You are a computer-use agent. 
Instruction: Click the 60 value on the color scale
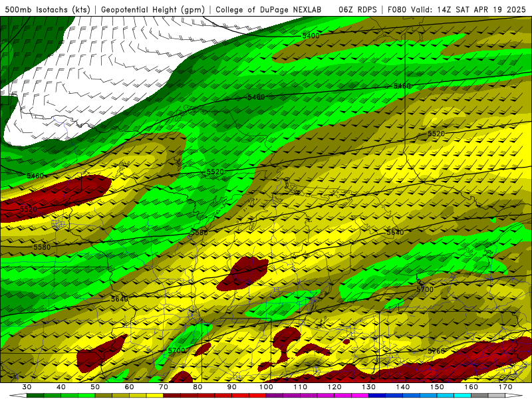tap(129, 387)
